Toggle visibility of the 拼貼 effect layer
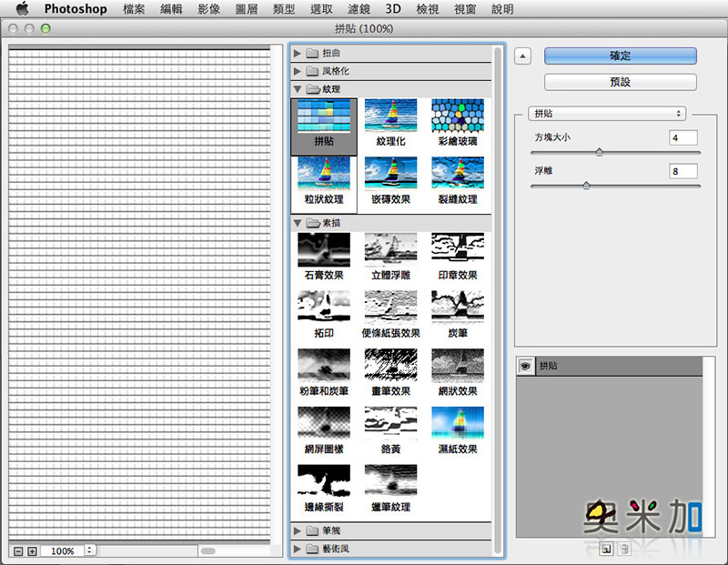Image resolution: width=728 pixels, height=565 pixels. (x=525, y=366)
